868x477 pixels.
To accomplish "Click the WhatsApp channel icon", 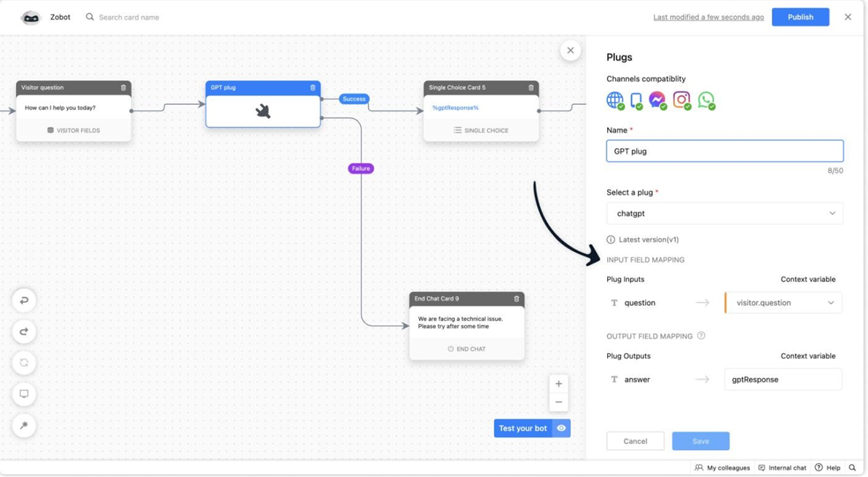I will click(x=706, y=100).
